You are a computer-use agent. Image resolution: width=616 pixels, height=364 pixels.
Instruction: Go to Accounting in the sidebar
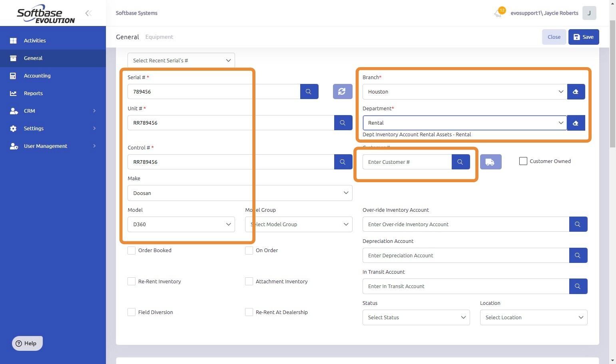point(53,76)
